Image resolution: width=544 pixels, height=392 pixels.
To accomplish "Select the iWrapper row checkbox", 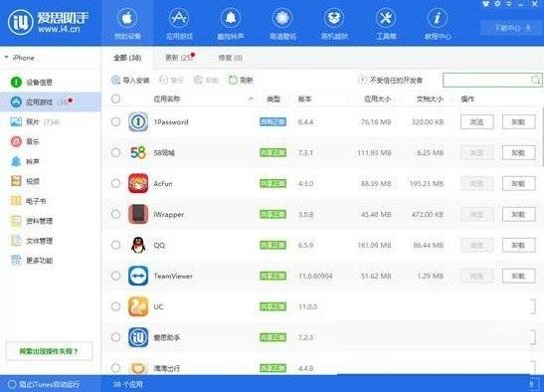I will click(116, 214).
